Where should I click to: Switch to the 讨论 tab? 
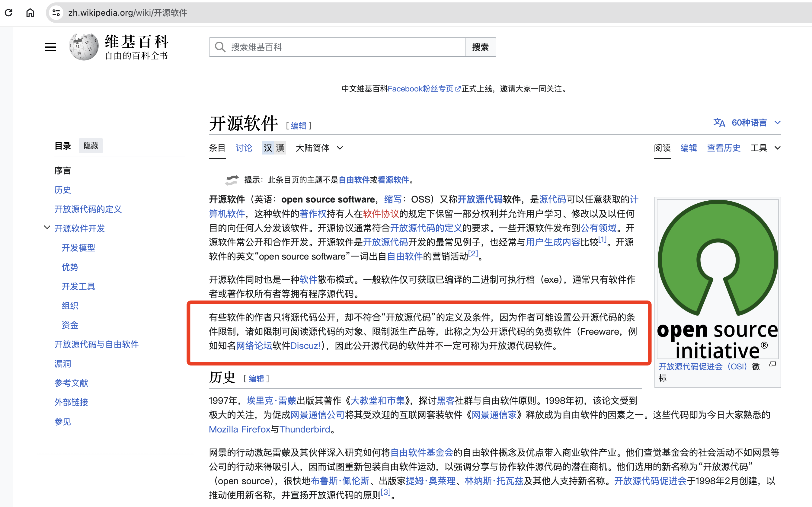pos(244,148)
